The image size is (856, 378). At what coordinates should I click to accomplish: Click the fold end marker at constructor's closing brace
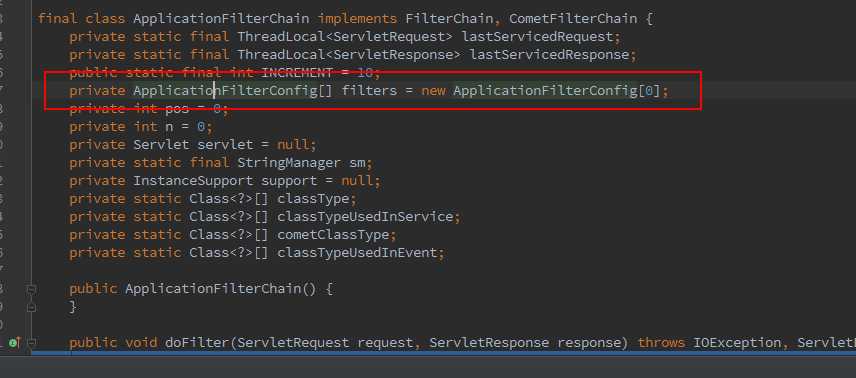(31, 307)
